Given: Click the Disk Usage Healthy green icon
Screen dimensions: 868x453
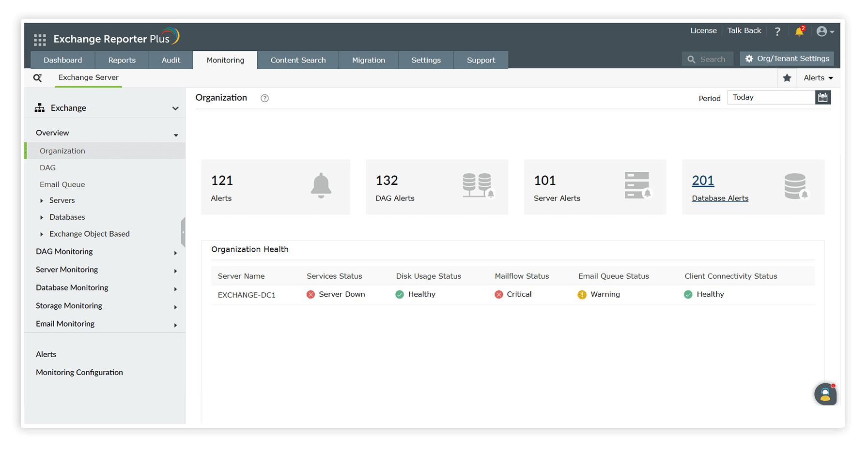Looking at the screenshot, I should [x=400, y=295].
